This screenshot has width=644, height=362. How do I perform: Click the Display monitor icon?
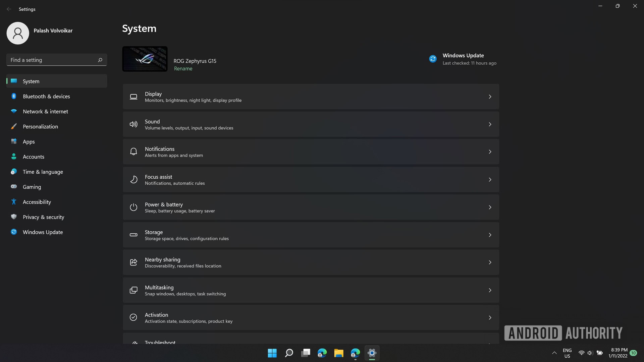click(x=133, y=97)
